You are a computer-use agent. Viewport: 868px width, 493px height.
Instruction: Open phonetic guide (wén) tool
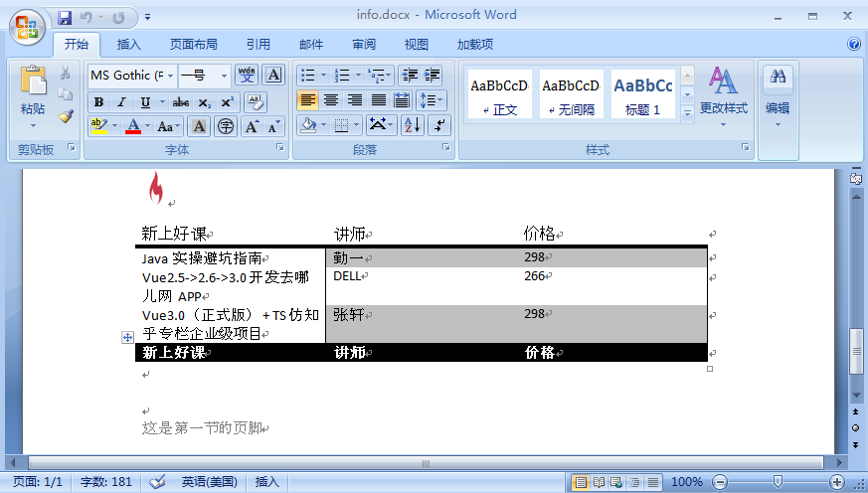click(x=247, y=75)
